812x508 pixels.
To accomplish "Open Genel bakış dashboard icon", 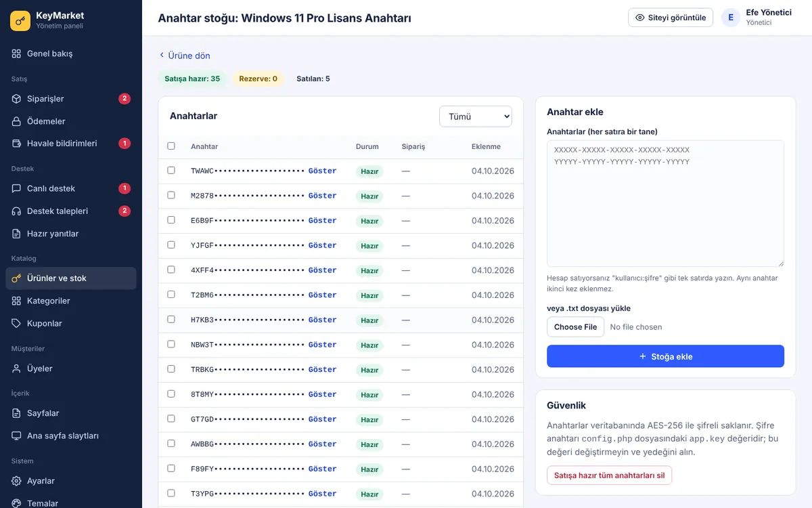I will 17,54.
